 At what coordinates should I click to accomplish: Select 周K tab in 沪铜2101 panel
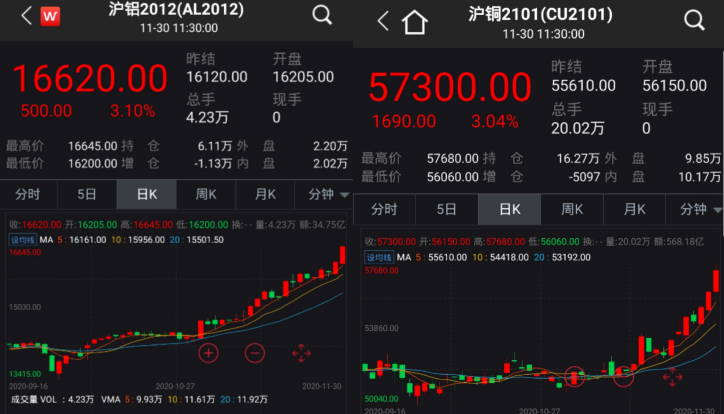(x=572, y=210)
